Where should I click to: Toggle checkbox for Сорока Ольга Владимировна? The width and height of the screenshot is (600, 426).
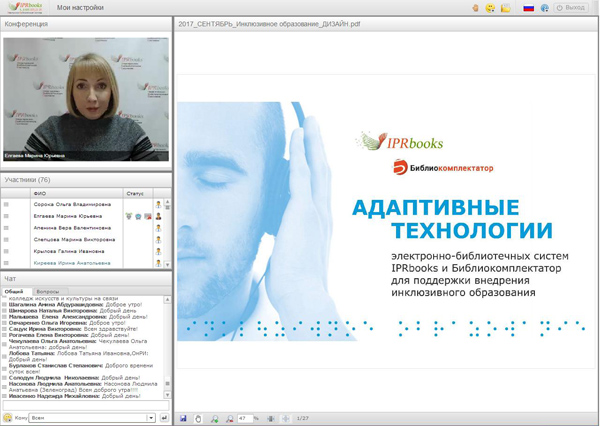[x=6, y=204]
